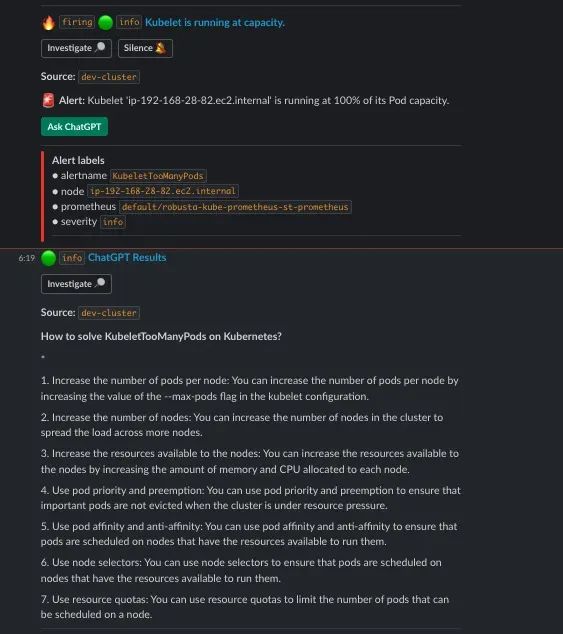Click the Investigate button under ChatGPT Results
Screen dimensions: 563x634
pos(76,284)
